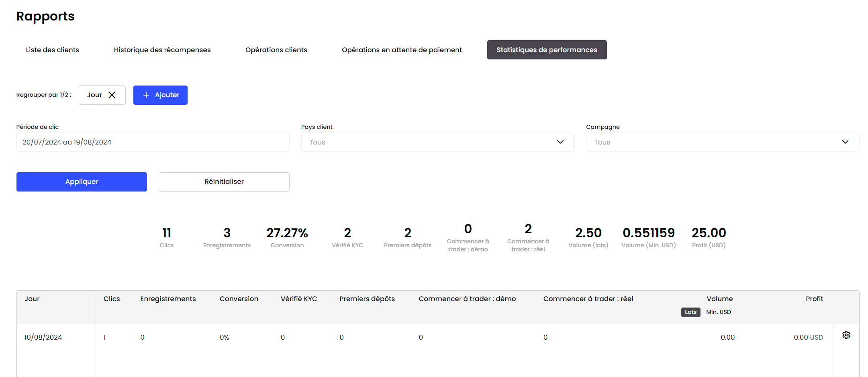Image resolution: width=868 pixels, height=377 pixels.
Task: Click the Premiers dépôts column header
Action: [367, 299]
